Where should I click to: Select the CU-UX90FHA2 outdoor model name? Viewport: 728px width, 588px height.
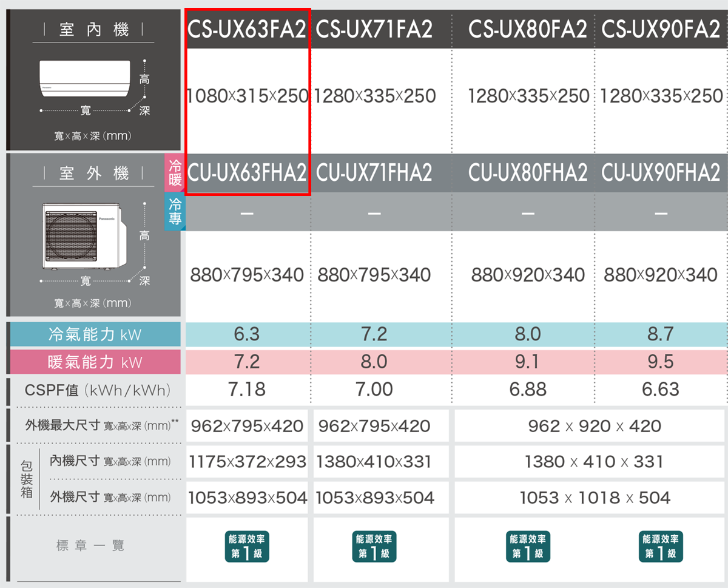(x=661, y=174)
